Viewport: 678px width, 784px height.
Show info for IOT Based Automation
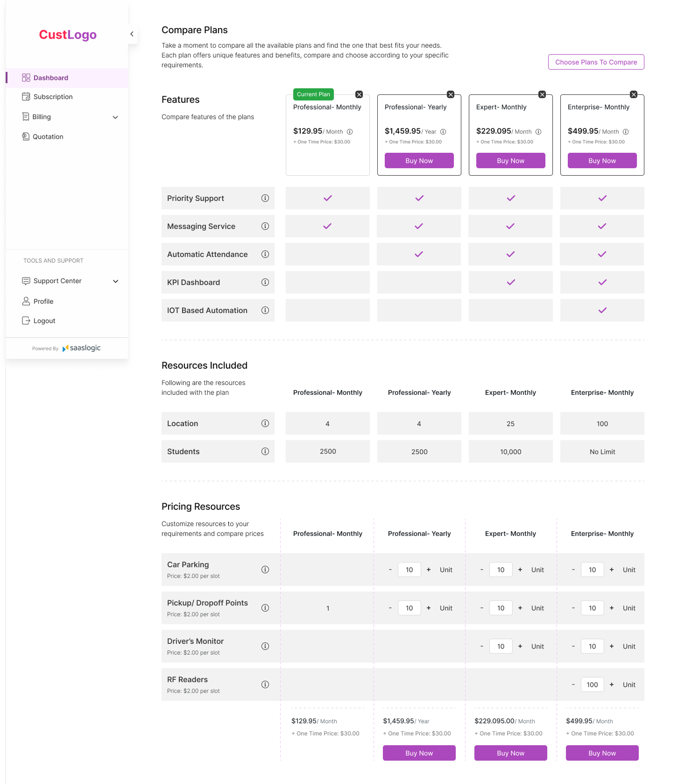(265, 310)
